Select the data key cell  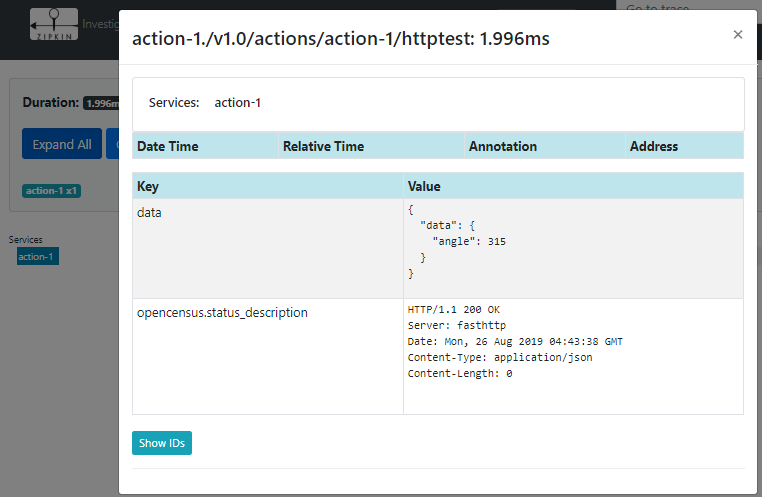[x=149, y=213]
